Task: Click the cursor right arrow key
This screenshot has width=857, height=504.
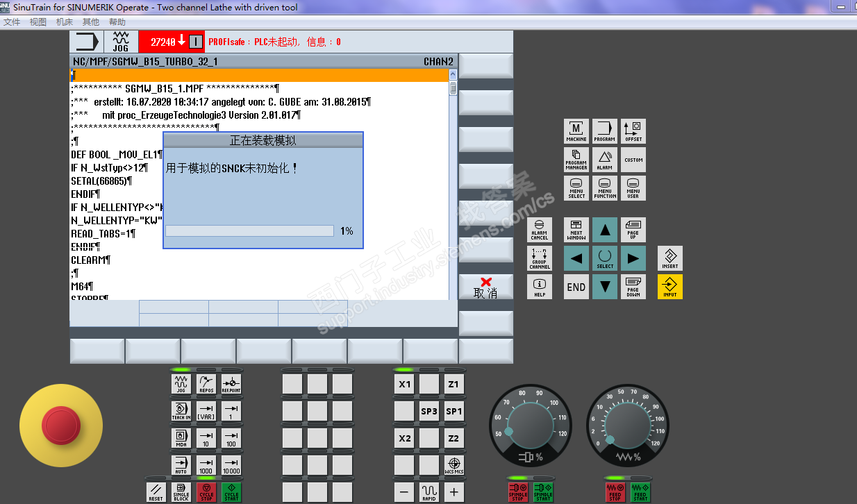Action: (633, 258)
